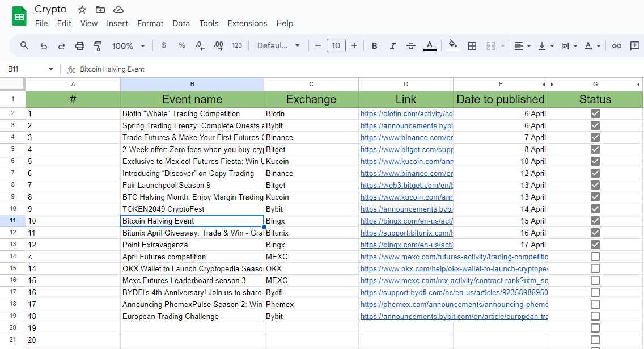Expand horizontal align dropdown arrow
Screen dimensions: 644x349
click(529, 45)
